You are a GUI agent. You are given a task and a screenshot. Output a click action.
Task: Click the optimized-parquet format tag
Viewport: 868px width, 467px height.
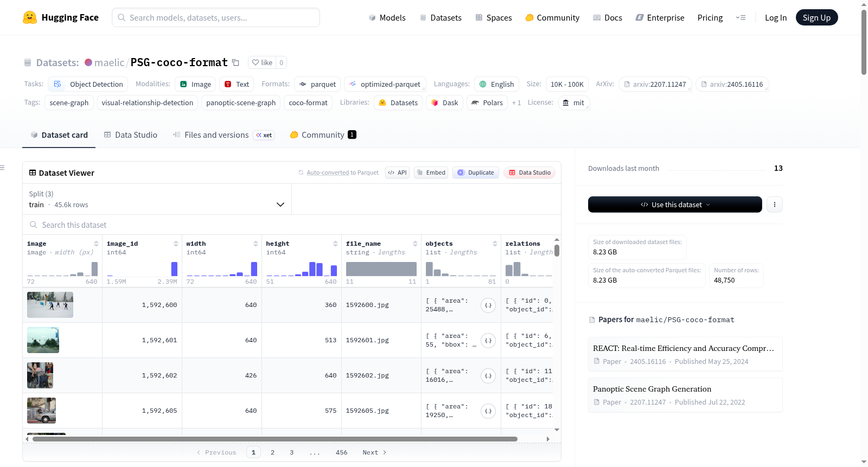pyautogui.click(x=385, y=84)
